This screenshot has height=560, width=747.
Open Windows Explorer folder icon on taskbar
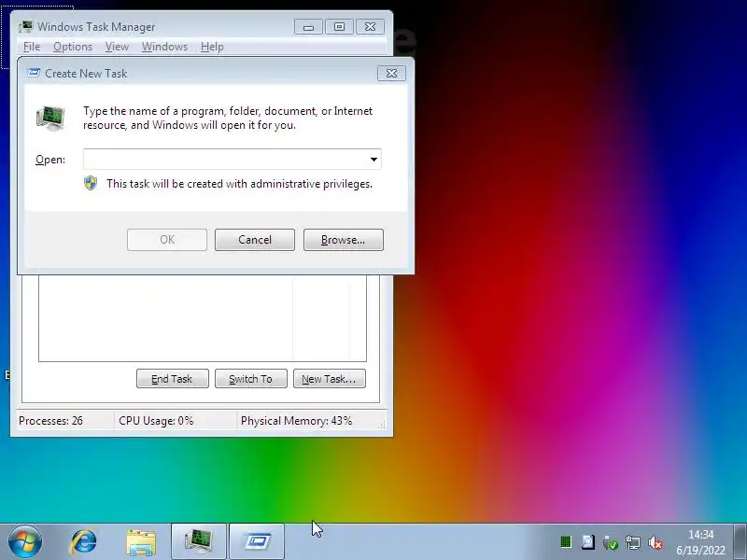(x=141, y=542)
